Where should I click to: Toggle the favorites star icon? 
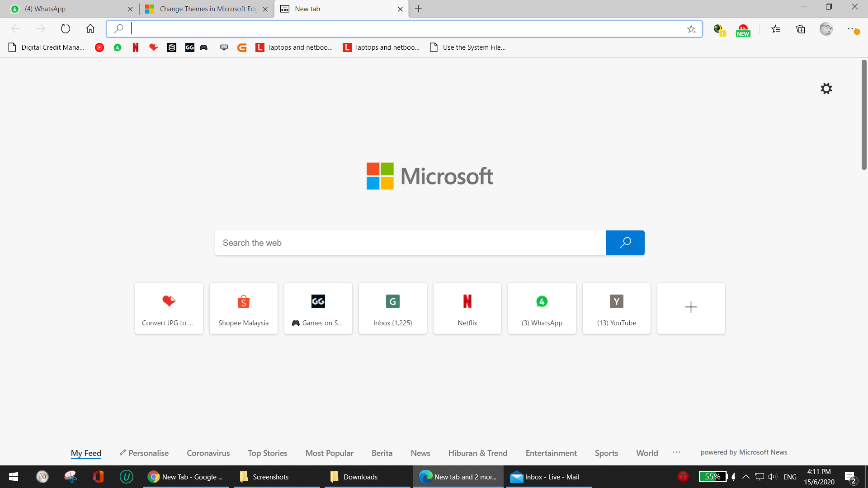[691, 28]
